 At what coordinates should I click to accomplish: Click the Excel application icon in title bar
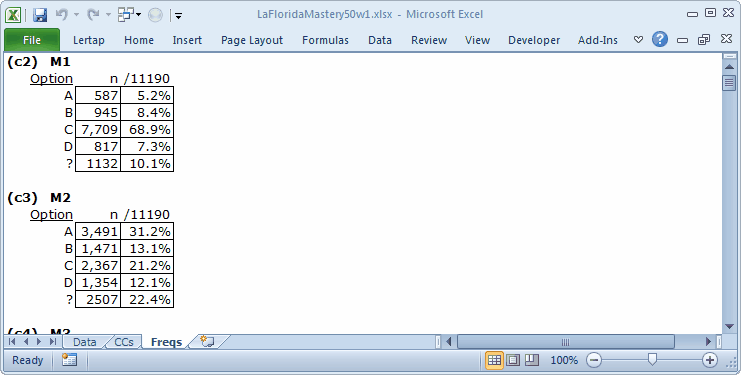click(x=13, y=15)
